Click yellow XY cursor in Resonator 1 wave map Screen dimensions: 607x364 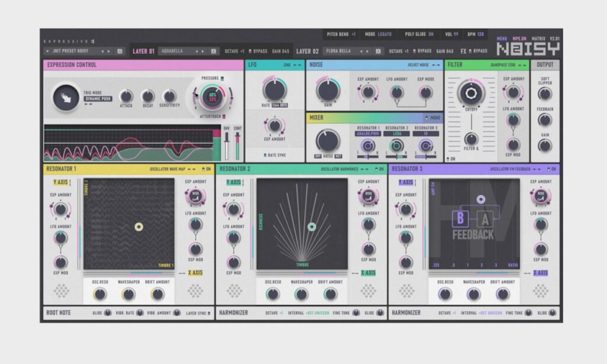click(139, 227)
